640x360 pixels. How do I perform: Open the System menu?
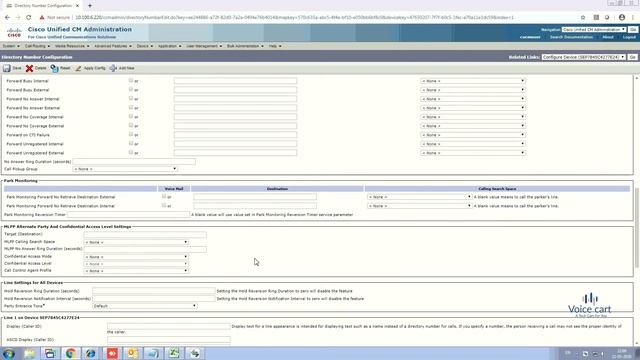11,46
